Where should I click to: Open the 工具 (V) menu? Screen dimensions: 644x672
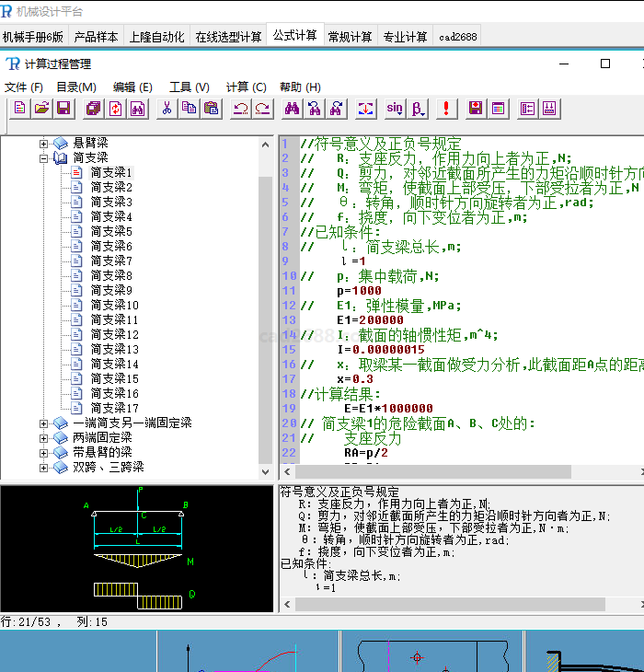[189, 87]
